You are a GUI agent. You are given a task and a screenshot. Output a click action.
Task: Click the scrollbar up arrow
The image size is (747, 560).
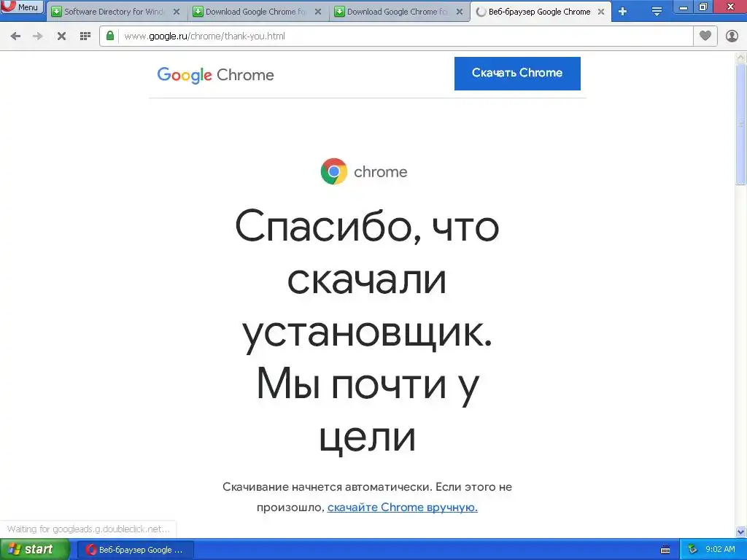click(741, 58)
